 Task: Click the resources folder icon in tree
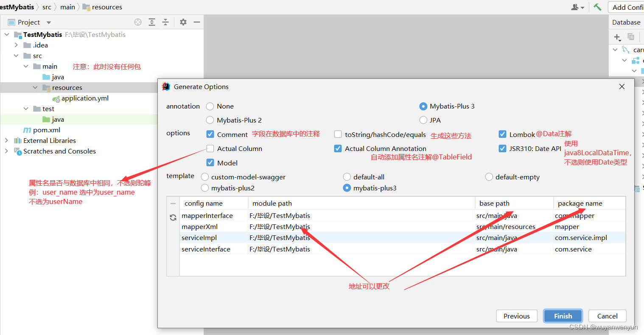(47, 88)
